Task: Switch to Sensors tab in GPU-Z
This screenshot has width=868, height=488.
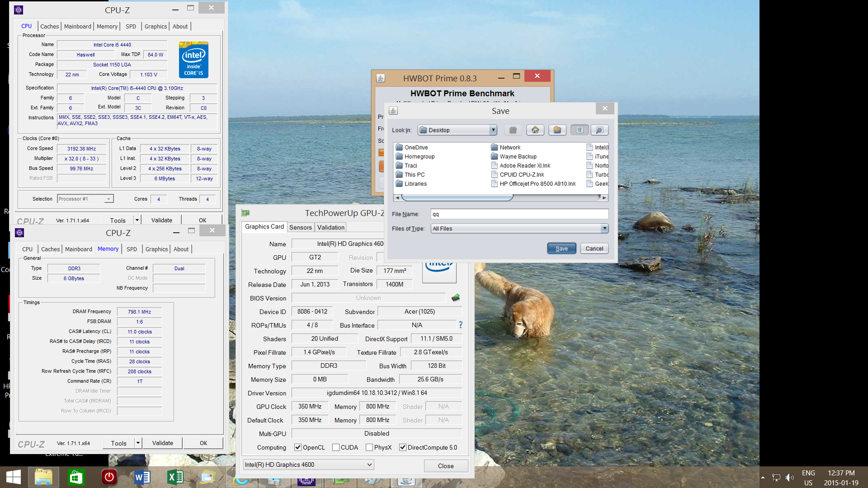Action: (301, 227)
